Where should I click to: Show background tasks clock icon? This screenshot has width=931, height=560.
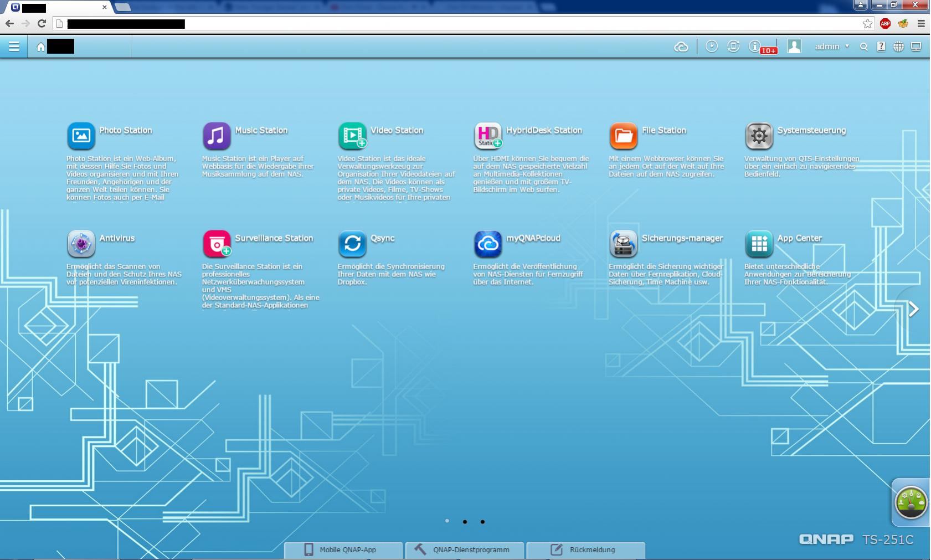(x=712, y=47)
